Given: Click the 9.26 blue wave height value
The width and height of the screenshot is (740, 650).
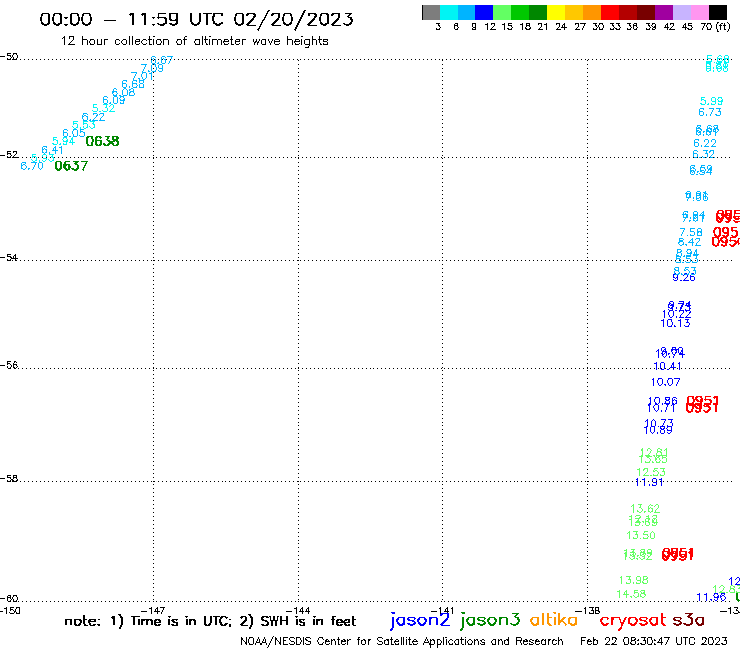Looking at the screenshot, I should 684,277.
